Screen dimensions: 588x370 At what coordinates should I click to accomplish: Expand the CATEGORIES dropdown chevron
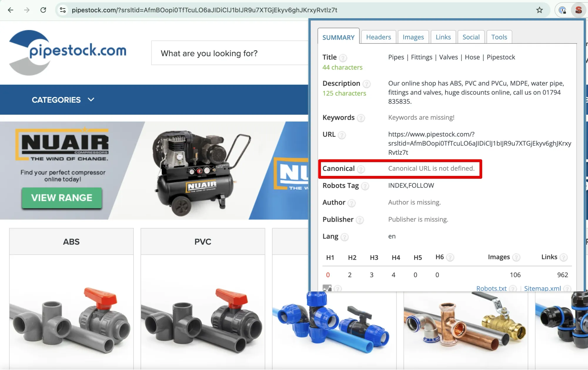tap(91, 100)
